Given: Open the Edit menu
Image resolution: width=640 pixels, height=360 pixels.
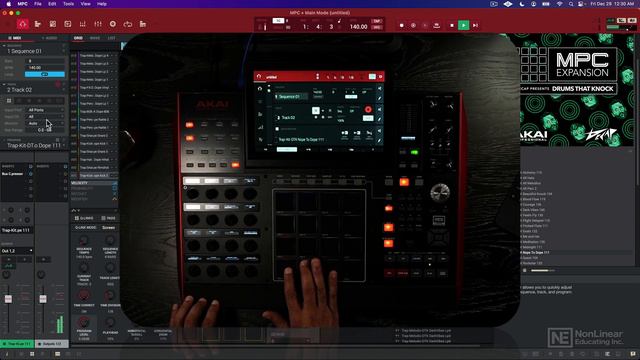Looking at the screenshot, I should pyautogui.click(x=52, y=4).
